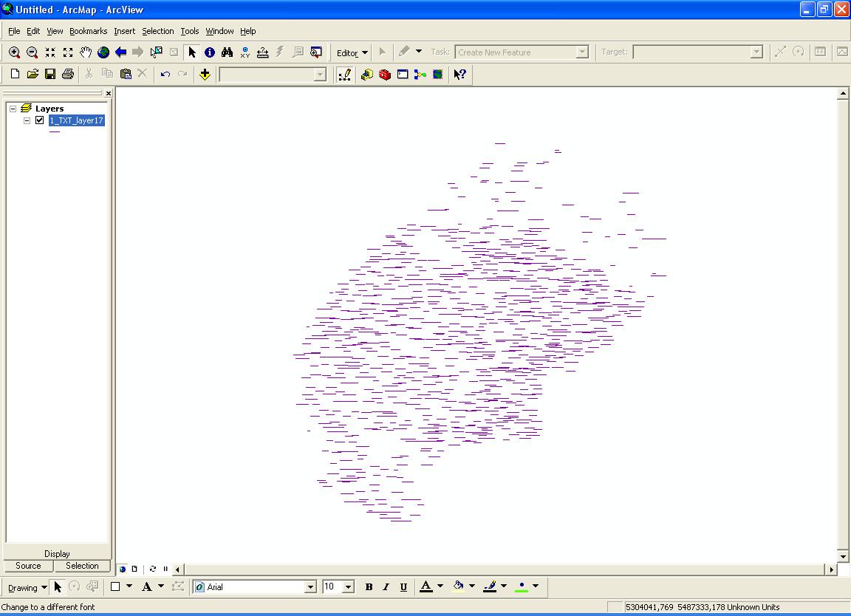This screenshot has height=616, width=851.
Task: Show the ArcToolbox window
Action: click(x=385, y=75)
